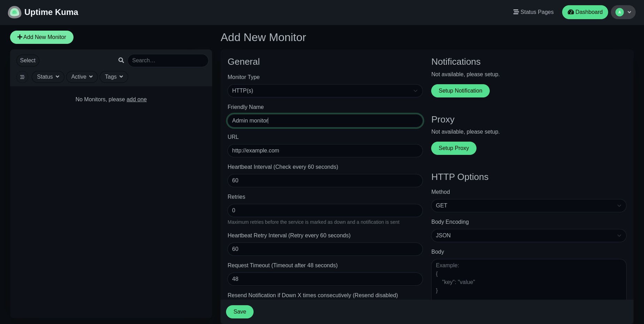This screenshot has width=644, height=324.
Task: Expand the Active filter dropdown
Action: pyautogui.click(x=82, y=77)
